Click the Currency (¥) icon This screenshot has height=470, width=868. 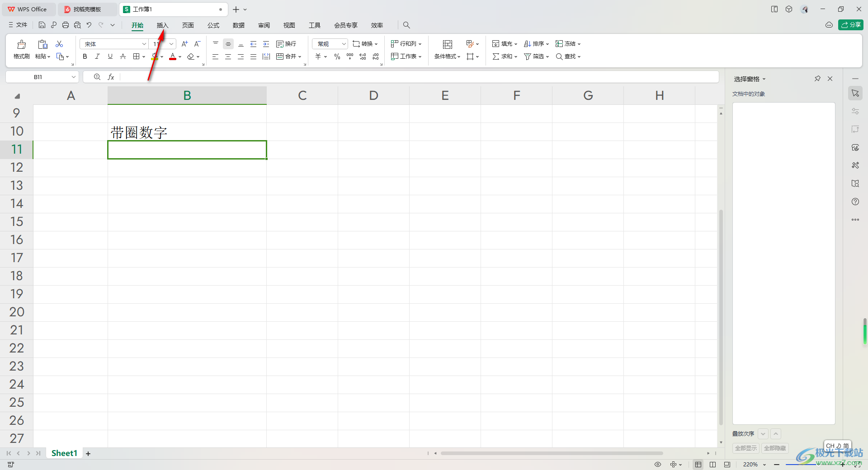pyautogui.click(x=318, y=56)
